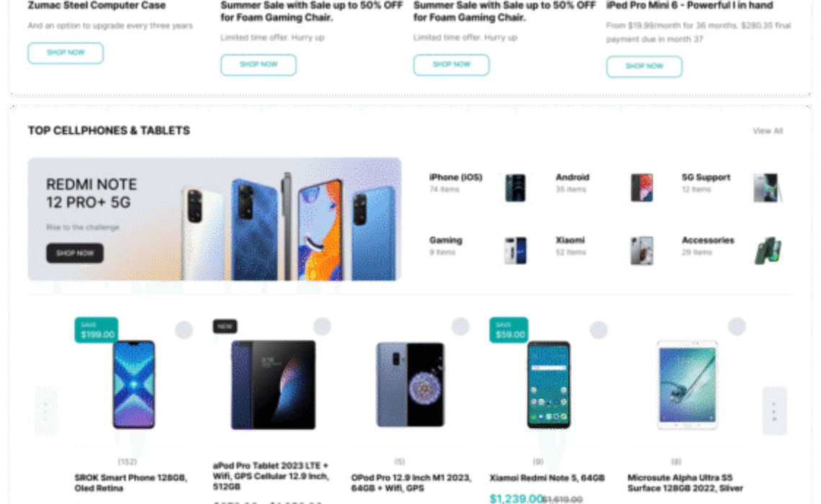Open 5G Support category thumbnail
The image size is (821, 504).
(x=768, y=188)
